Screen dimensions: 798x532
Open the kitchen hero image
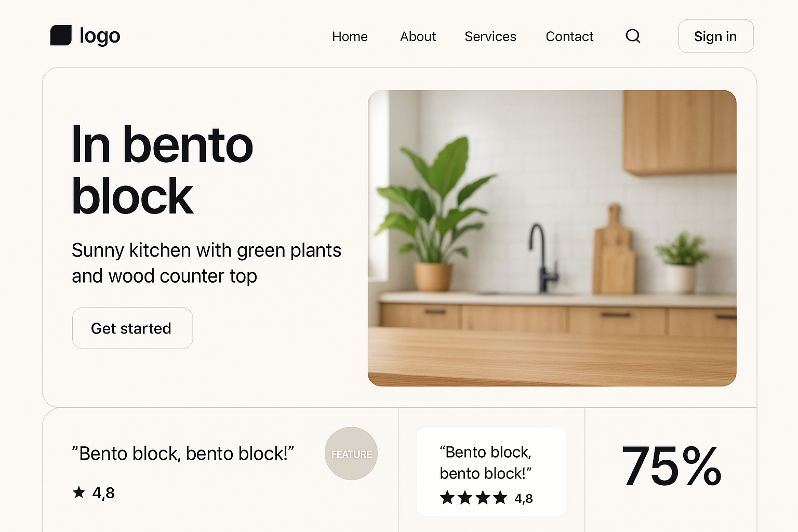coord(552,238)
